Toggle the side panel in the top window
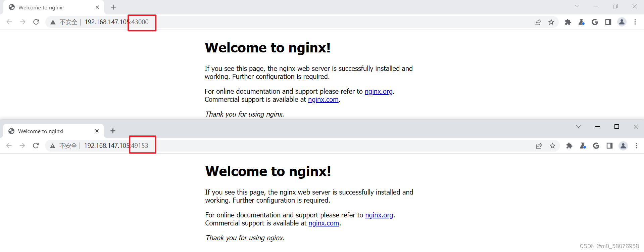The height and width of the screenshot is (252, 644). (x=608, y=22)
